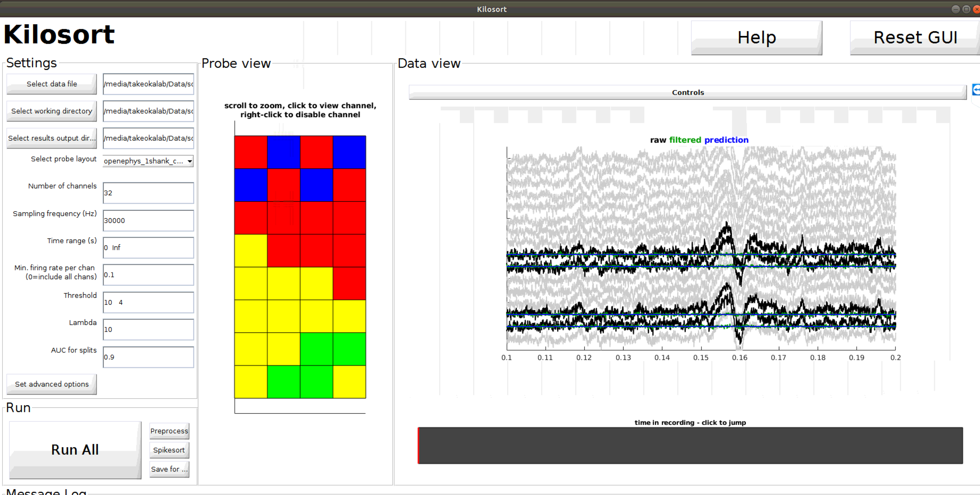Start the Preprocess step
This screenshot has height=495, width=980.
[169, 431]
